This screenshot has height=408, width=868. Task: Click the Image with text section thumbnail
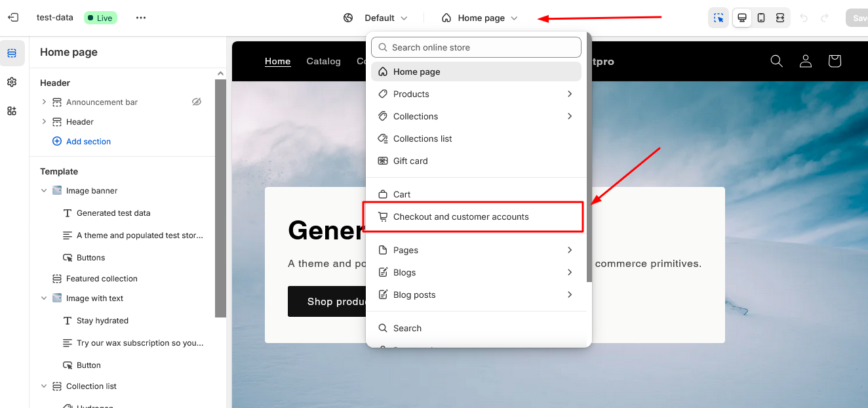pos(57,298)
